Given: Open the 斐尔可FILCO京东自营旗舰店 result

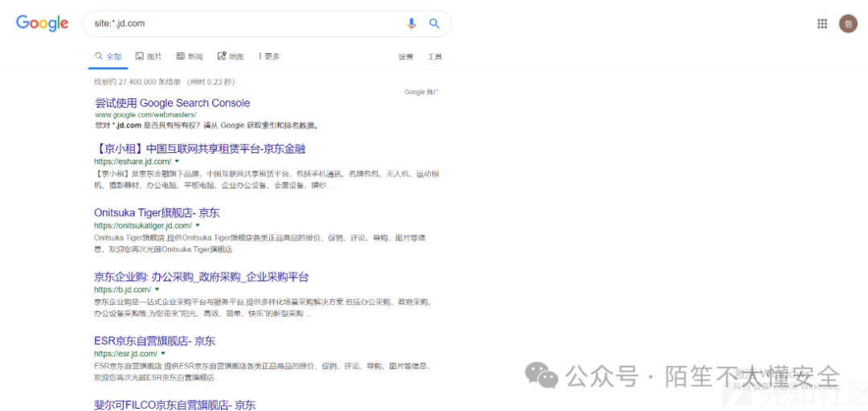Looking at the screenshot, I should pyautogui.click(x=175, y=405).
